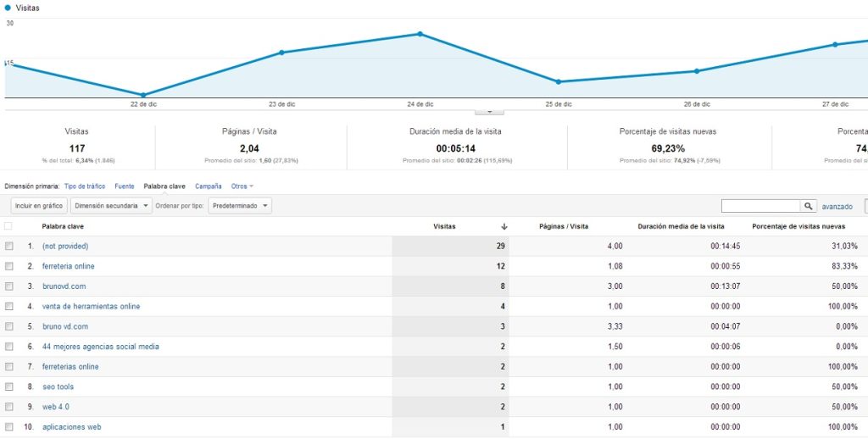Open the bruno vd.com keyword link
This screenshot has height=439, width=868.
[64, 326]
